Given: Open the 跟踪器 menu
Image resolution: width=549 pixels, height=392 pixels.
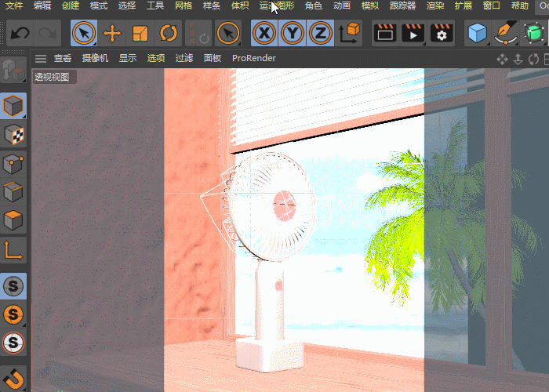Looking at the screenshot, I should tap(402, 5).
